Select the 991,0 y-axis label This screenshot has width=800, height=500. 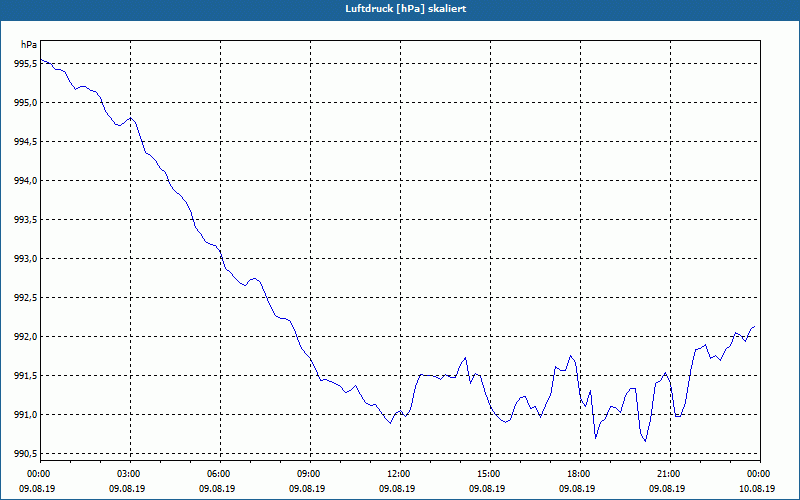click(25, 415)
